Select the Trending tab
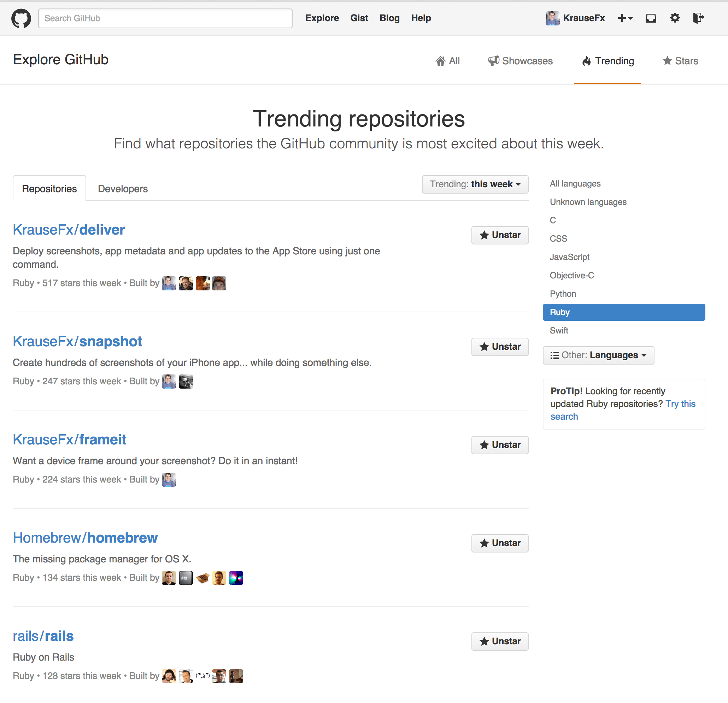 coord(607,61)
